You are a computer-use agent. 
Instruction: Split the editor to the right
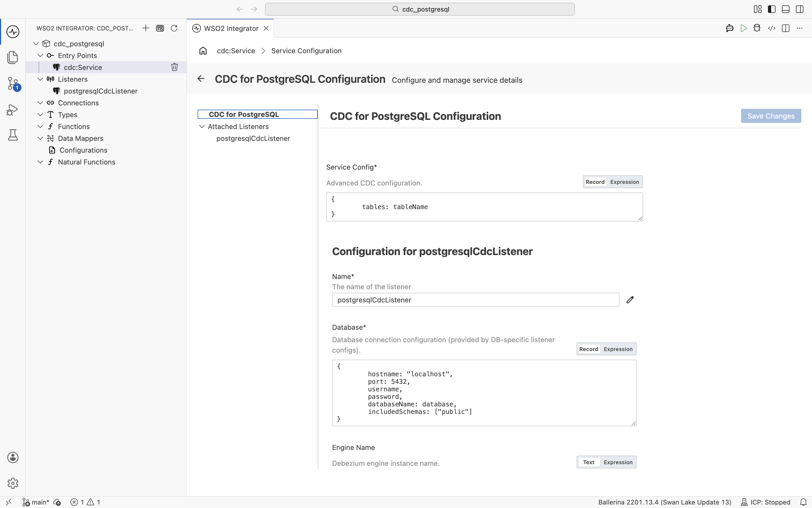point(785,28)
